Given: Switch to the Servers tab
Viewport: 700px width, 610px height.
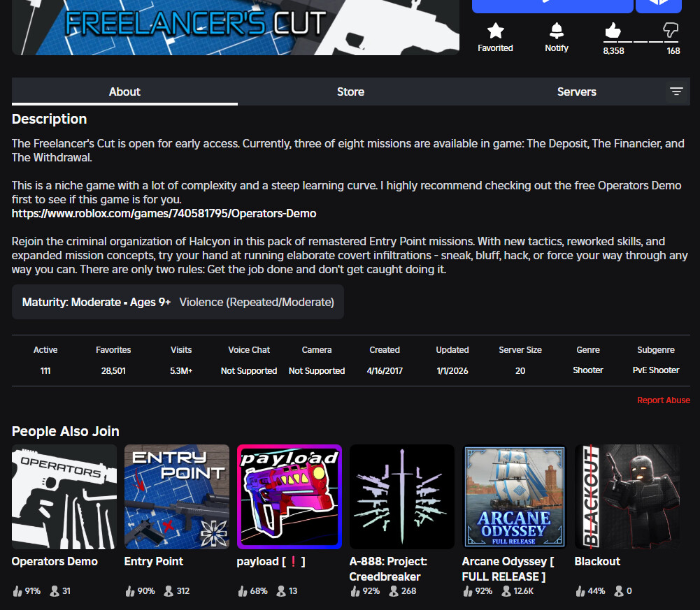Looking at the screenshot, I should pyautogui.click(x=576, y=92).
